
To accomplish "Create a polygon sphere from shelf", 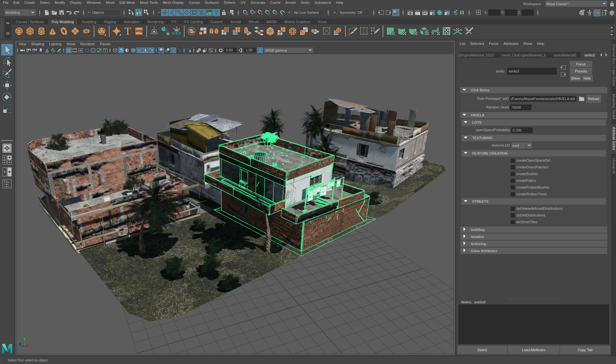I will tap(19, 31).
